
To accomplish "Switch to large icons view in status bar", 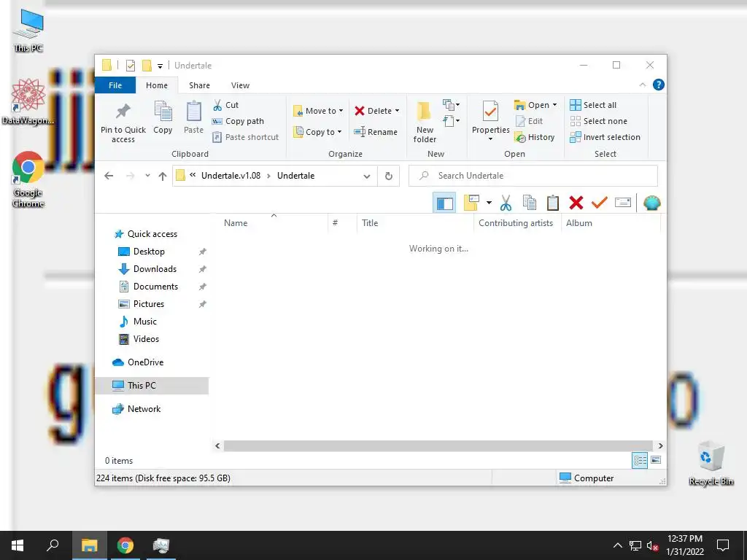I will click(656, 460).
